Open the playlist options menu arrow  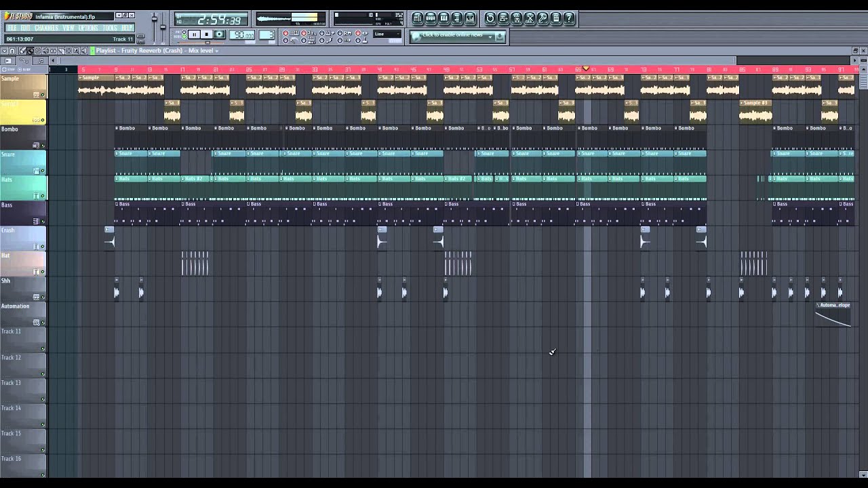[4, 51]
